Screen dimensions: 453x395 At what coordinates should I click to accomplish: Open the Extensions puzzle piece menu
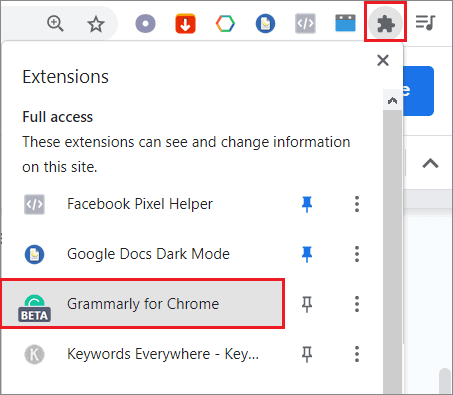pos(385,23)
